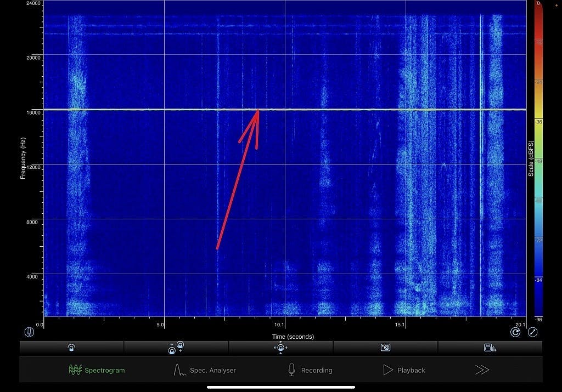Click the "-96" mark on color scale
Image resolution: width=562 pixels, height=392 pixels.
point(539,319)
